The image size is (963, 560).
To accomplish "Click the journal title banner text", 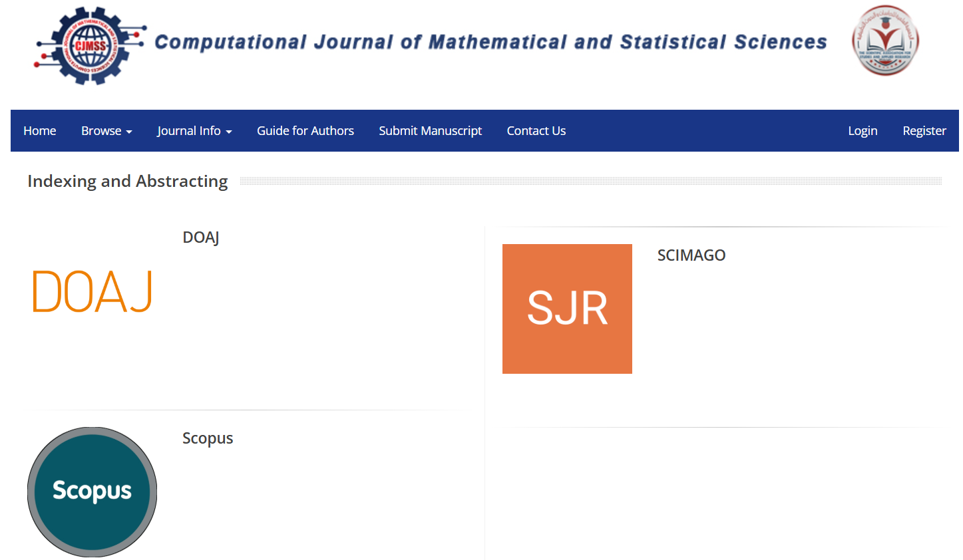I will click(490, 42).
